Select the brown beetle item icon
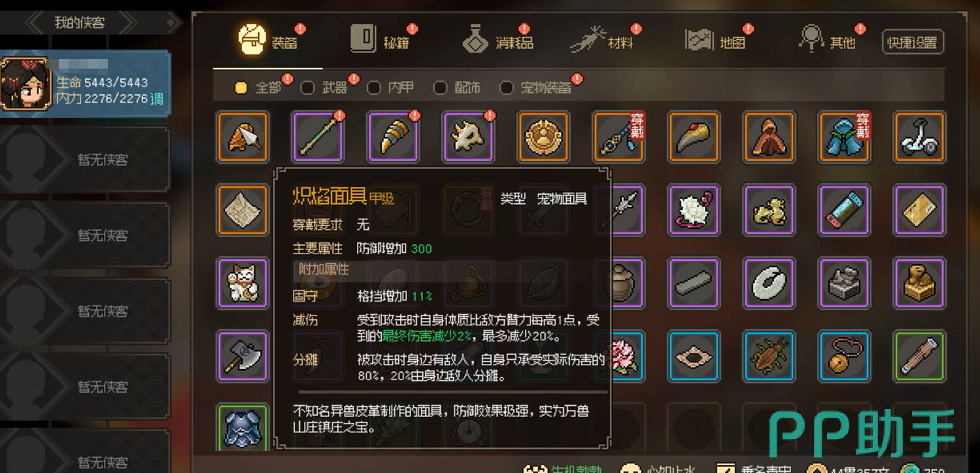This screenshot has width=980, height=473. (x=769, y=356)
